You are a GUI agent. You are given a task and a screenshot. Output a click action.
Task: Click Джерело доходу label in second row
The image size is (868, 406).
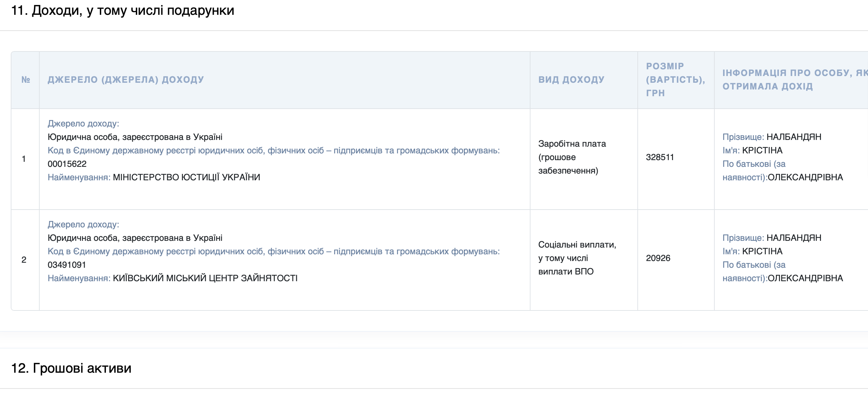pos(83,224)
